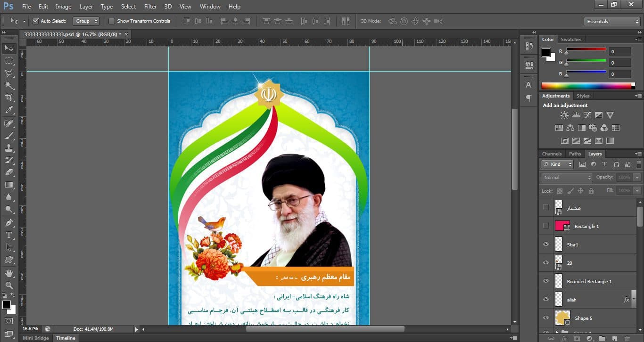This screenshot has width=644, height=342.
Task: Select the Rectangular Marquee tool
Action: (9, 61)
